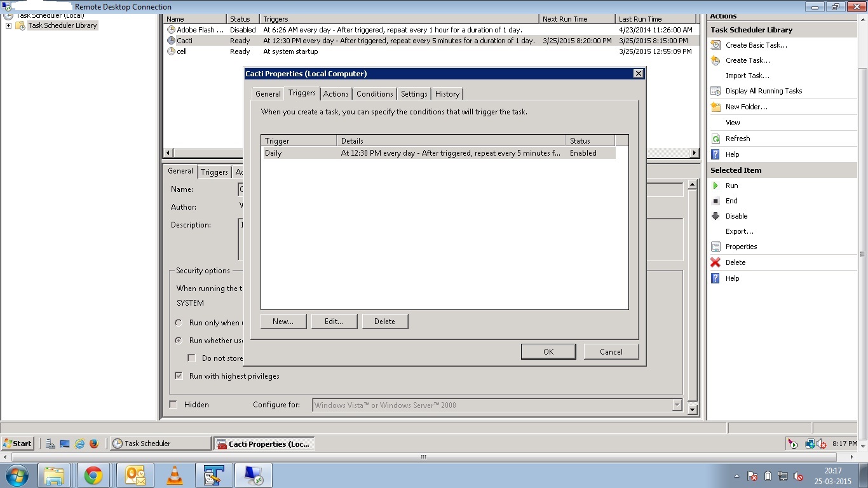This screenshot has height=488, width=868.
Task: Click the Create Basic Task icon
Action: click(x=715, y=45)
